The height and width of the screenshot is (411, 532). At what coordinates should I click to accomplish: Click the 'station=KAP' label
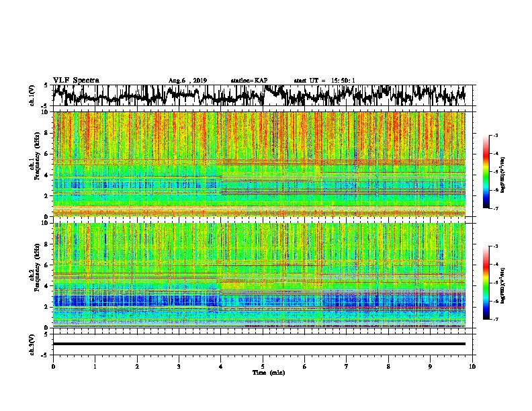coord(249,81)
